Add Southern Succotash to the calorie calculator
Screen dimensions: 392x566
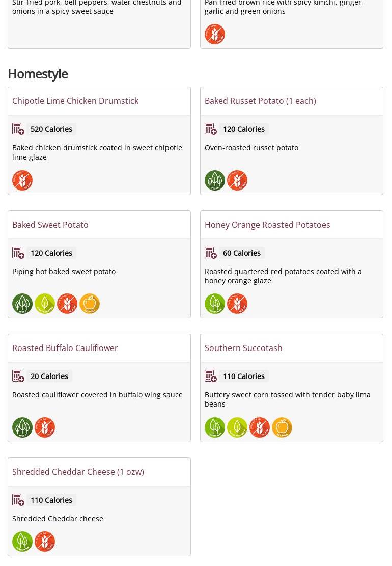click(211, 376)
